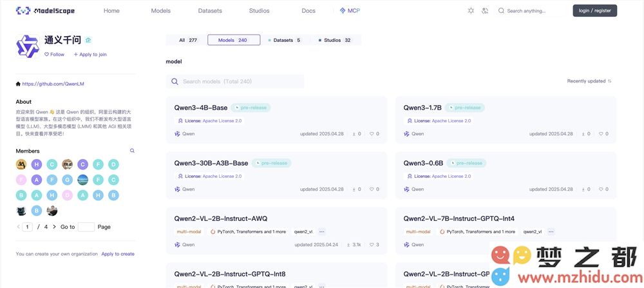Click the qwen2_vl tag on Qwen2-VL-2B-Instruct-AWQ
The width and height of the screenshot is (644, 288).
coord(303,232)
